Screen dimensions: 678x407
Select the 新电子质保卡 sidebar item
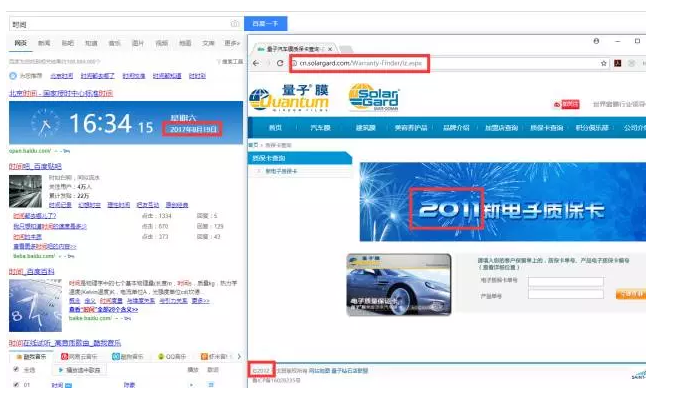[281, 171]
